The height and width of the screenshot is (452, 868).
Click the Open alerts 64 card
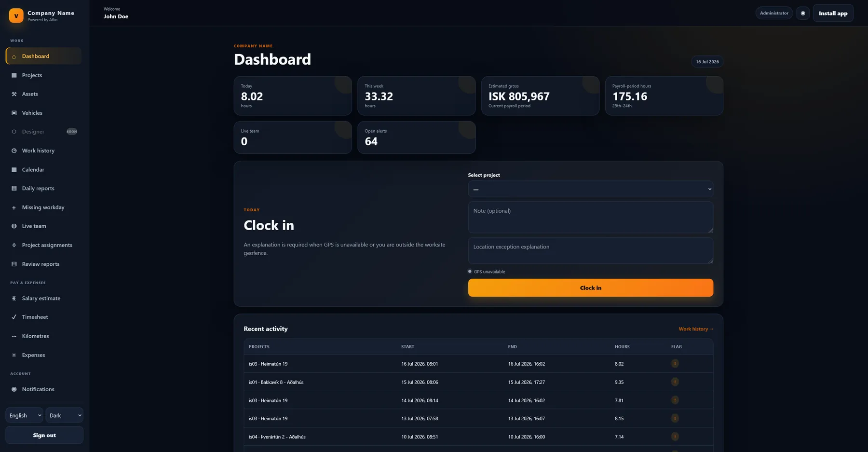pos(417,137)
